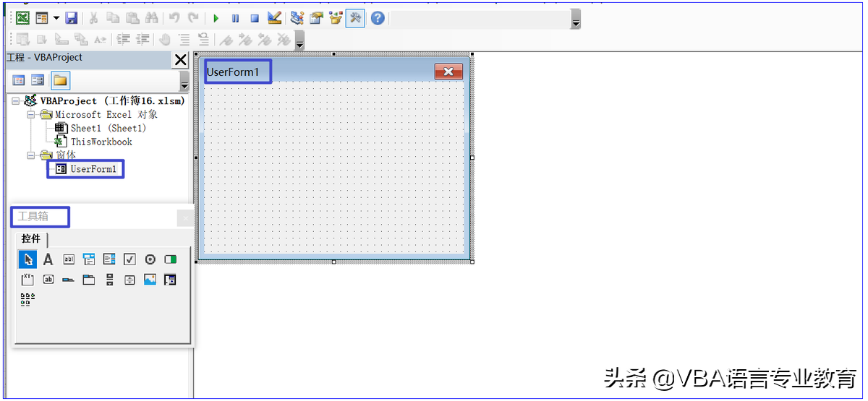Click the Break pause button
This screenshot has height=401, width=868.
pos(235,18)
